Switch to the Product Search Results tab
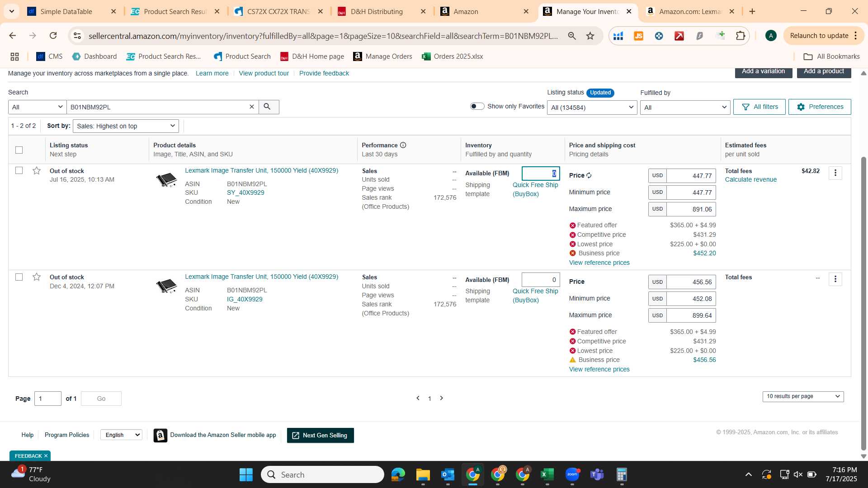868x488 pixels. (x=175, y=11)
